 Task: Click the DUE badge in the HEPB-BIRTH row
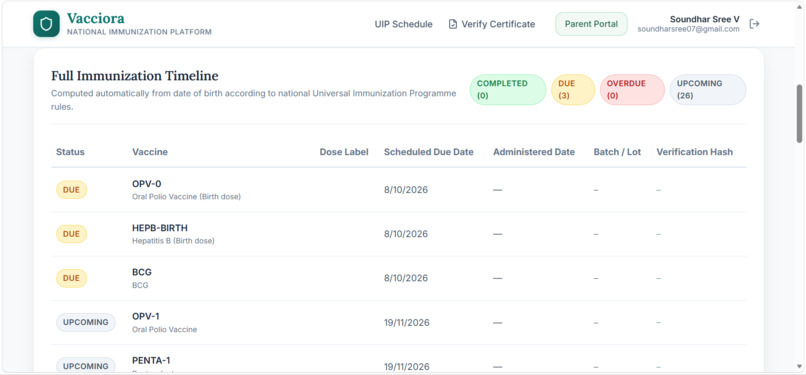click(71, 234)
